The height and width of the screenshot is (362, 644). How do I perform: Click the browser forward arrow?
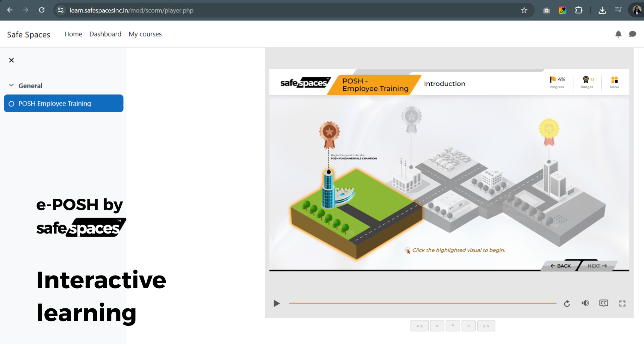25,10
